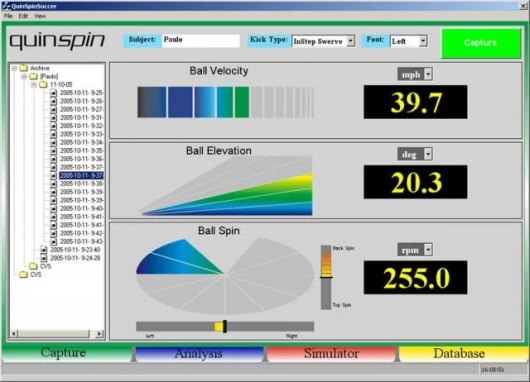This screenshot has height=382, width=530.
Task: Open the mph velocity units dropdown
Action: pyautogui.click(x=428, y=74)
